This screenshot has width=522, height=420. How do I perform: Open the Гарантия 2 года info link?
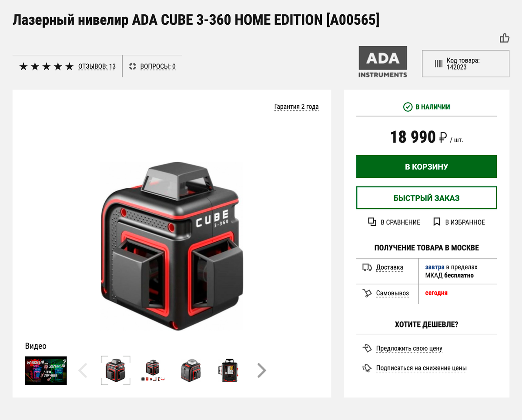(296, 107)
